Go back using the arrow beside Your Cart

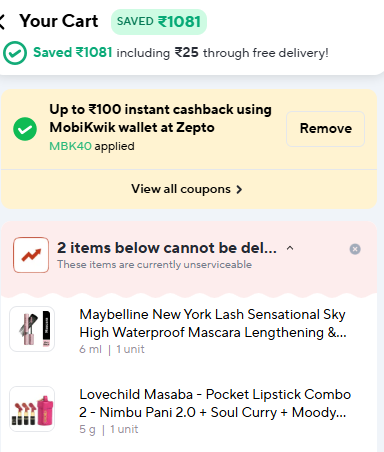pos(2,22)
